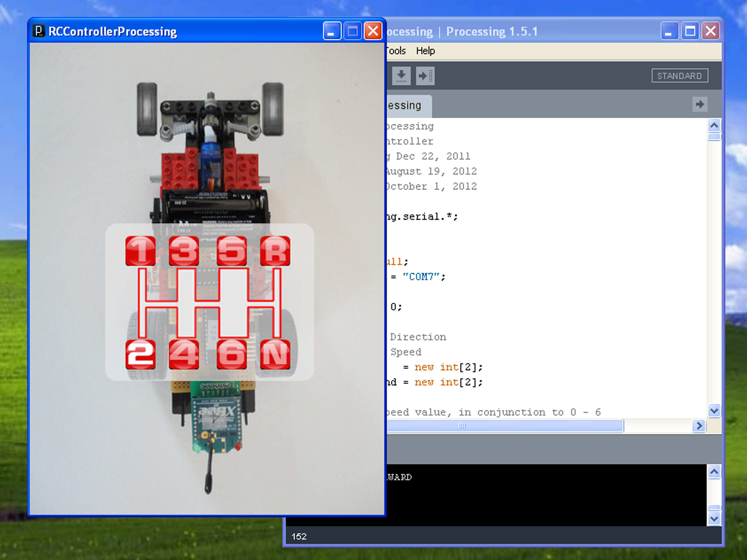This screenshot has width=747, height=560.
Task: Open the Help menu
Action: 425,51
